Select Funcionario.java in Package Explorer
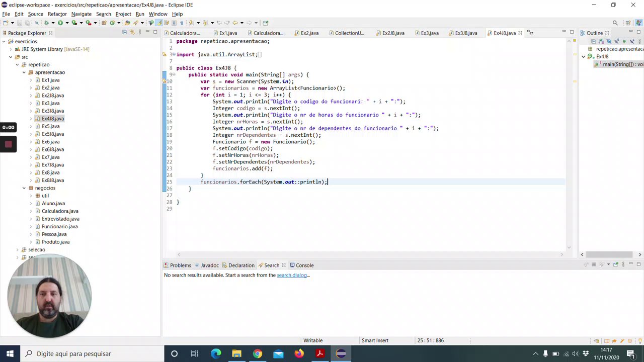 (x=59, y=227)
